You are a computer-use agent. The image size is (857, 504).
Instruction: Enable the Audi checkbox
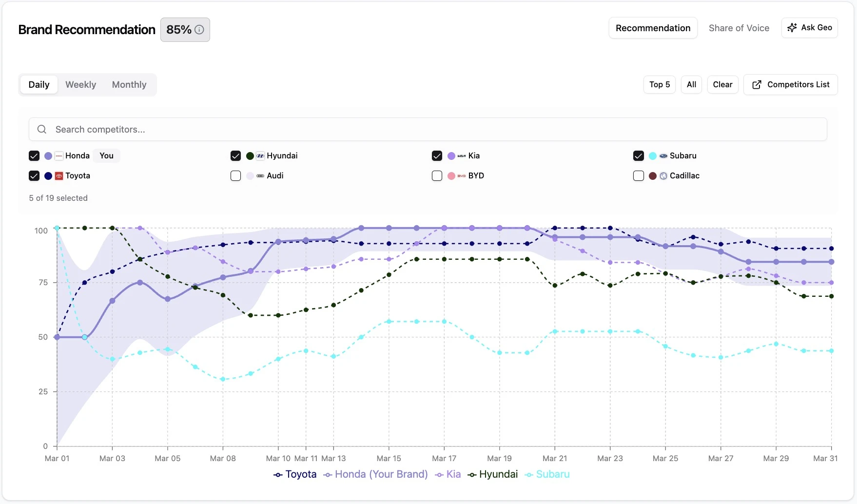coord(235,176)
